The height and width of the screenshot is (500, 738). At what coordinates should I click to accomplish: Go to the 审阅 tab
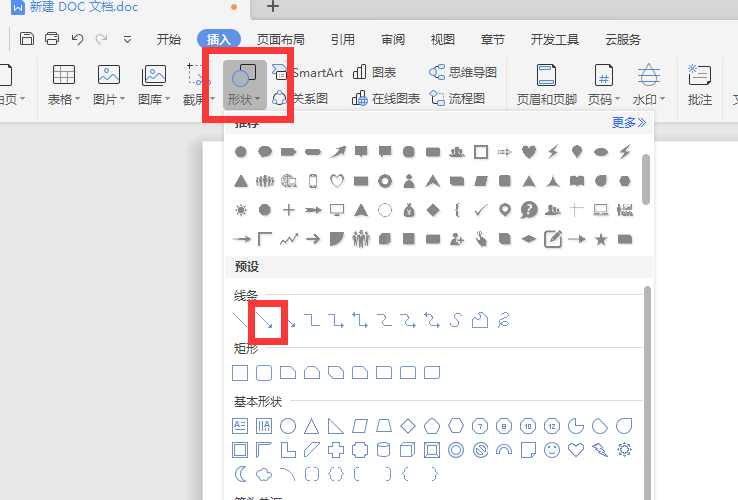(x=393, y=40)
